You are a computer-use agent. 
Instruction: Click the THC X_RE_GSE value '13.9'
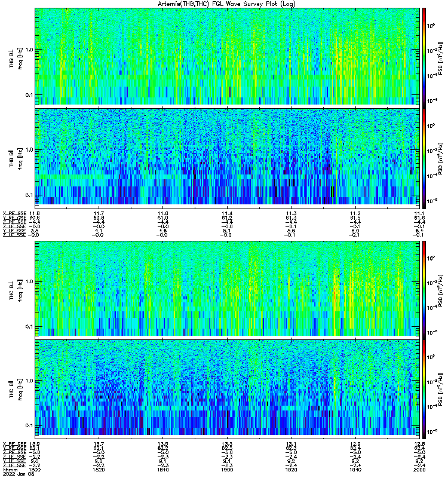[x=35, y=444]
